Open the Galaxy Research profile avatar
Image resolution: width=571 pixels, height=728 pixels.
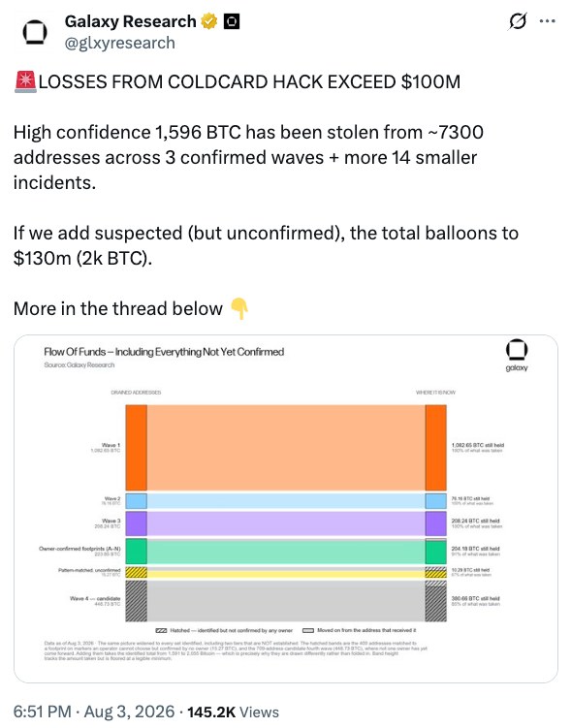tap(35, 32)
